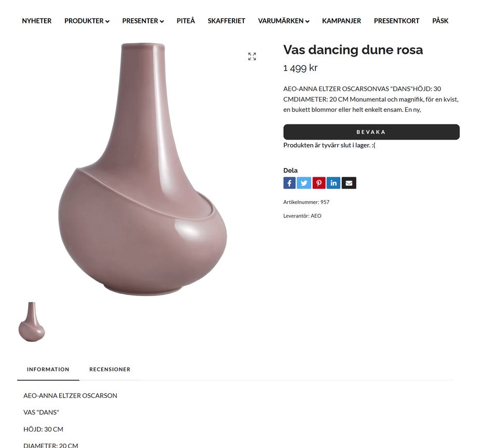This screenshot has height=448, width=498.
Task: Open the NYHETER menu item
Action: [x=36, y=21]
